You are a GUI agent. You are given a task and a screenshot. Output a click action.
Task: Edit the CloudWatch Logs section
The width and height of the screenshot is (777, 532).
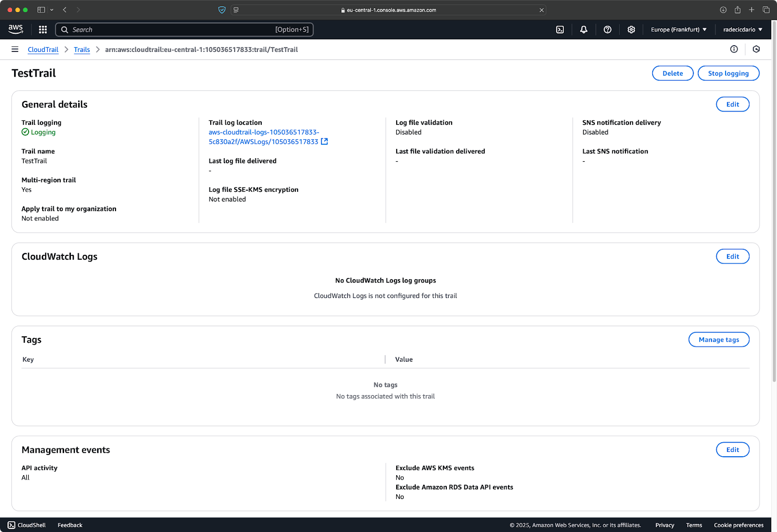(x=732, y=256)
